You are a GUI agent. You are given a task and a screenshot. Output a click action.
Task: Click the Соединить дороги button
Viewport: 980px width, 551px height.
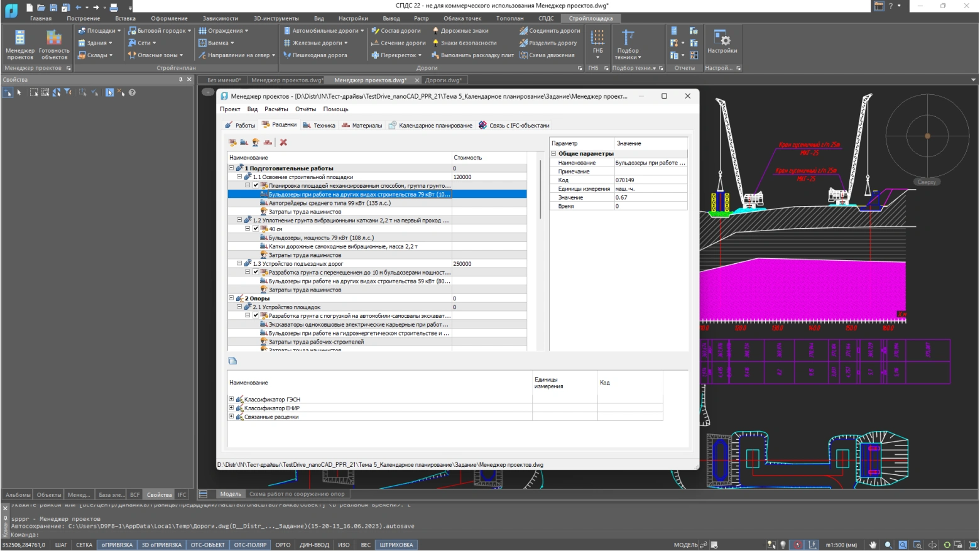pyautogui.click(x=554, y=30)
